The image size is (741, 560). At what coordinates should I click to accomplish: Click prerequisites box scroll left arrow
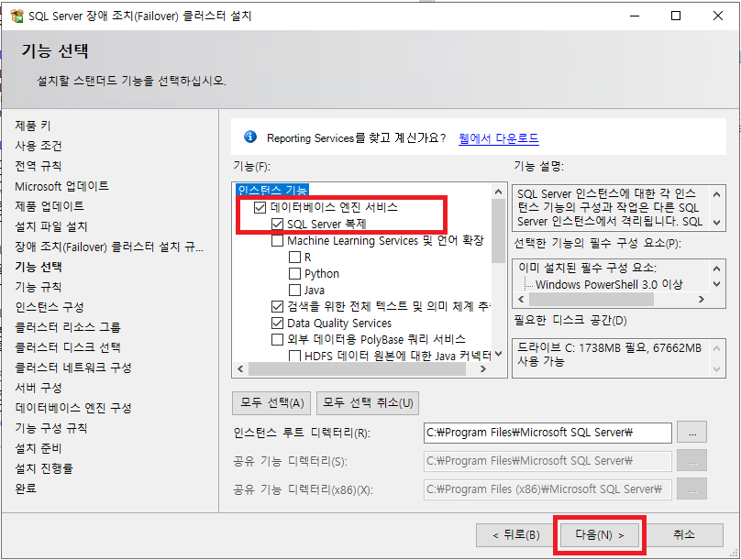pos(521,300)
